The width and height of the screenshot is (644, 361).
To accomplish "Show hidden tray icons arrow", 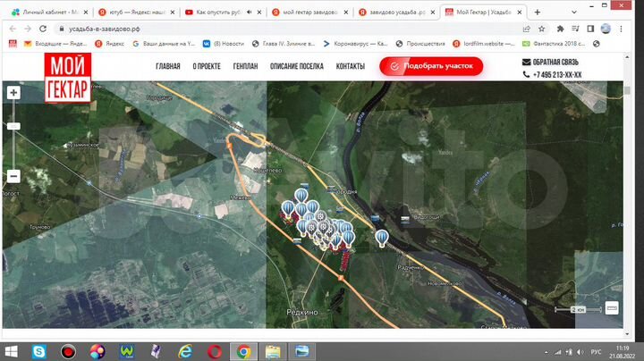I will 546,352.
